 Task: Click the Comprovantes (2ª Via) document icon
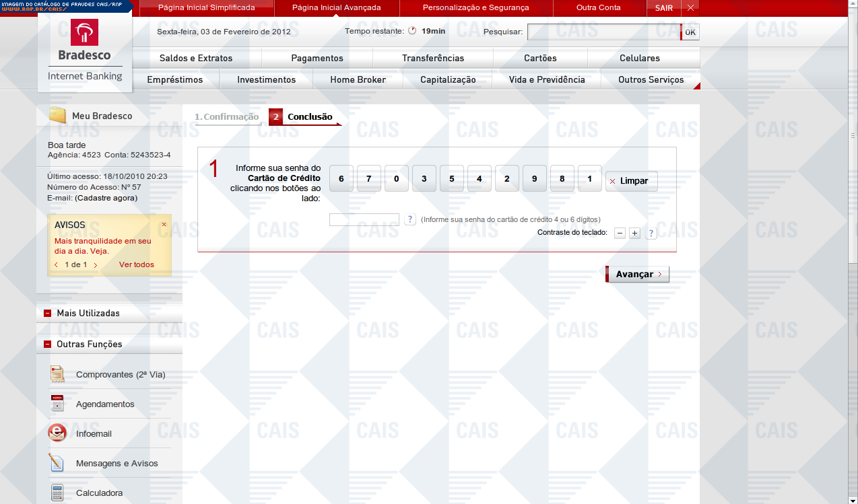tap(57, 374)
